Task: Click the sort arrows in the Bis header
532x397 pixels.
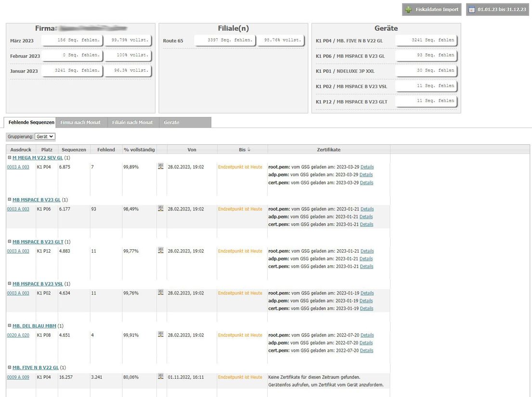Action: pyautogui.click(x=249, y=150)
